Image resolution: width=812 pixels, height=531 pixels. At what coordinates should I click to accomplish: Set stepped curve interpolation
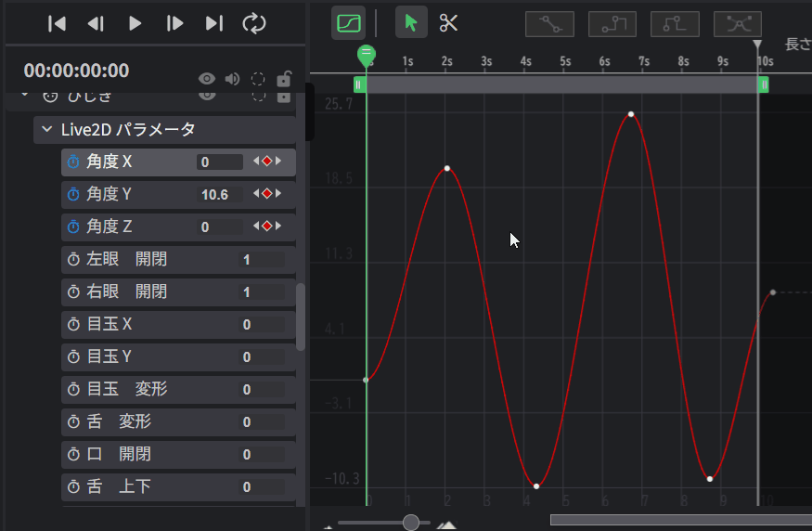pyautogui.click(x=612, y=24)
